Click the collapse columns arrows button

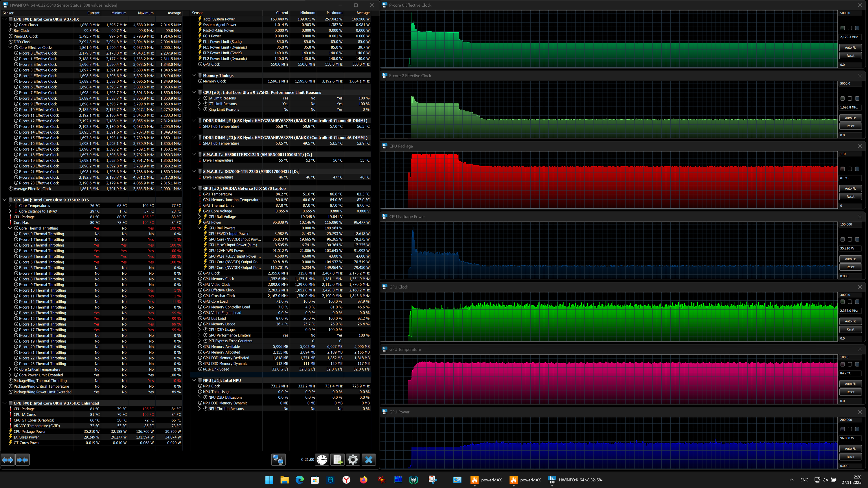click(23, 460)
